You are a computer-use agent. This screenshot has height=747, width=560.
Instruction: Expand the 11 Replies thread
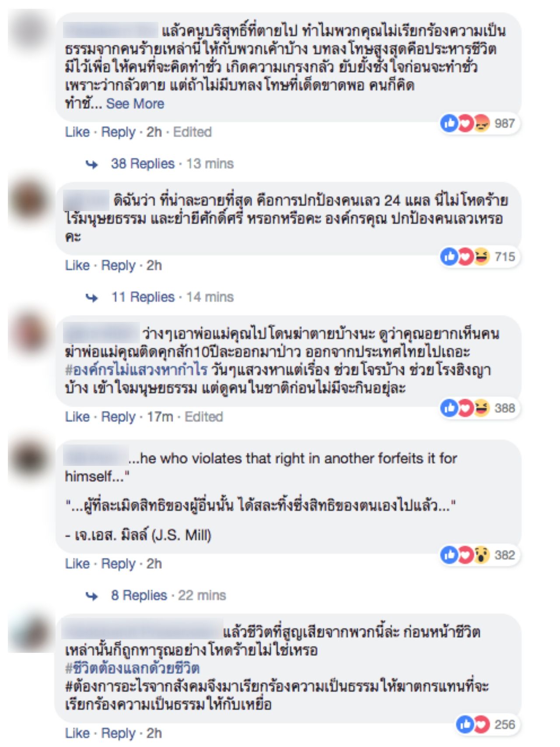click(x=143, y=297)
